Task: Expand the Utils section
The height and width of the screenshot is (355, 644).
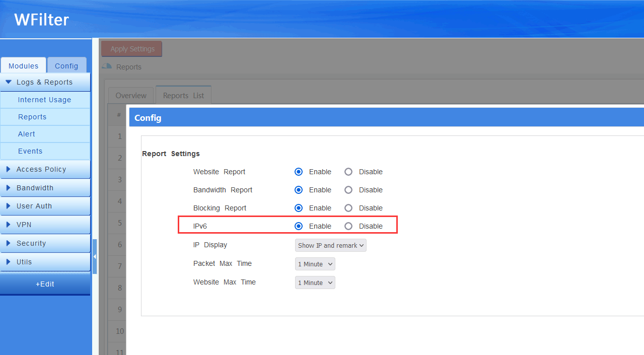Action: [45, 262]
